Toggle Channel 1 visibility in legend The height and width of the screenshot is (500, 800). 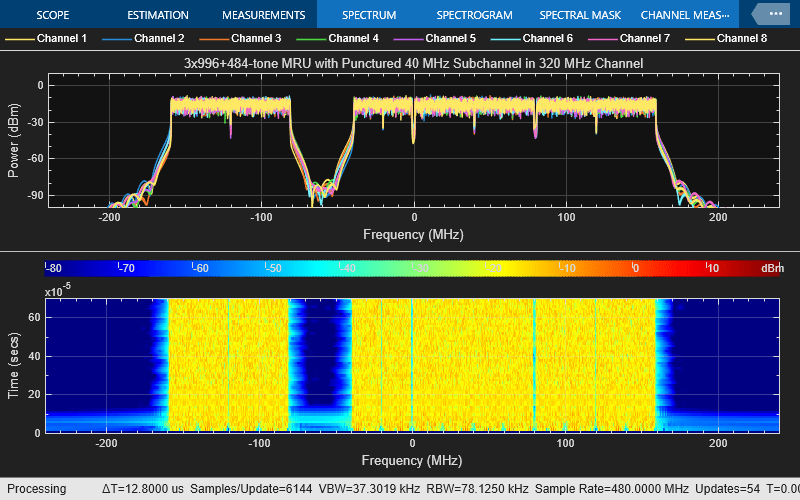pyautogui.click(x=47, y=38)
